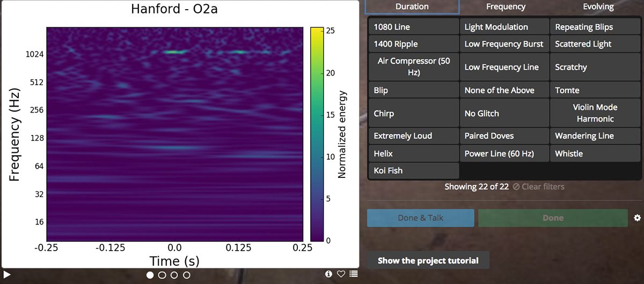Viewport: 644px width, 284px height.
Task: Select Blip glitch type
Action: click(x=414, y=90)
